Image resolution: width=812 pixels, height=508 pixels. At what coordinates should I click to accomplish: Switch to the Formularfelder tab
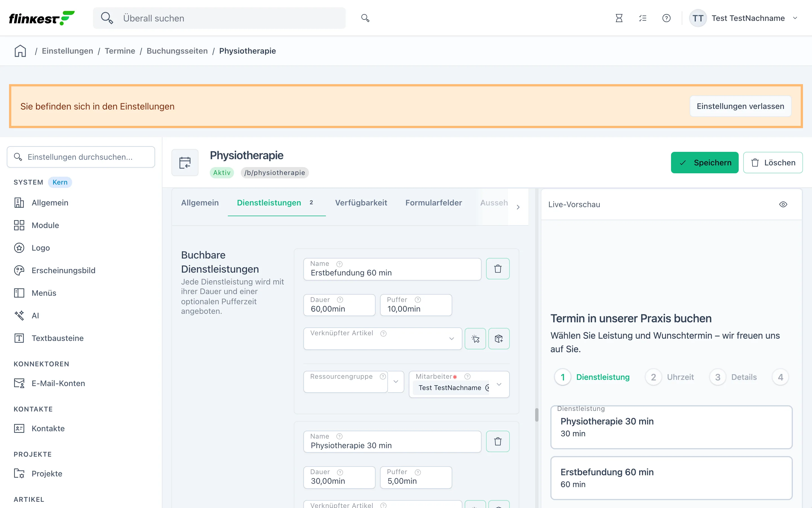pyautogui.click(x=434, y=203)
